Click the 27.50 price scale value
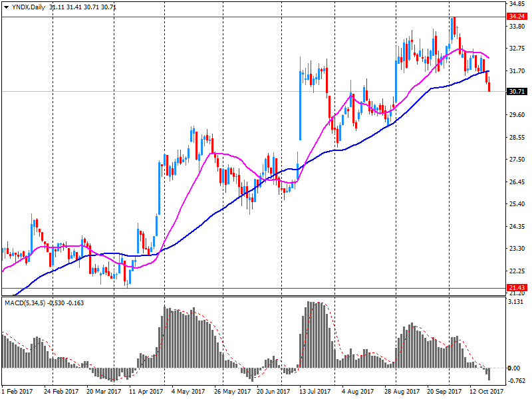Viewport: 532px width, 399px height. coord(517,160)
